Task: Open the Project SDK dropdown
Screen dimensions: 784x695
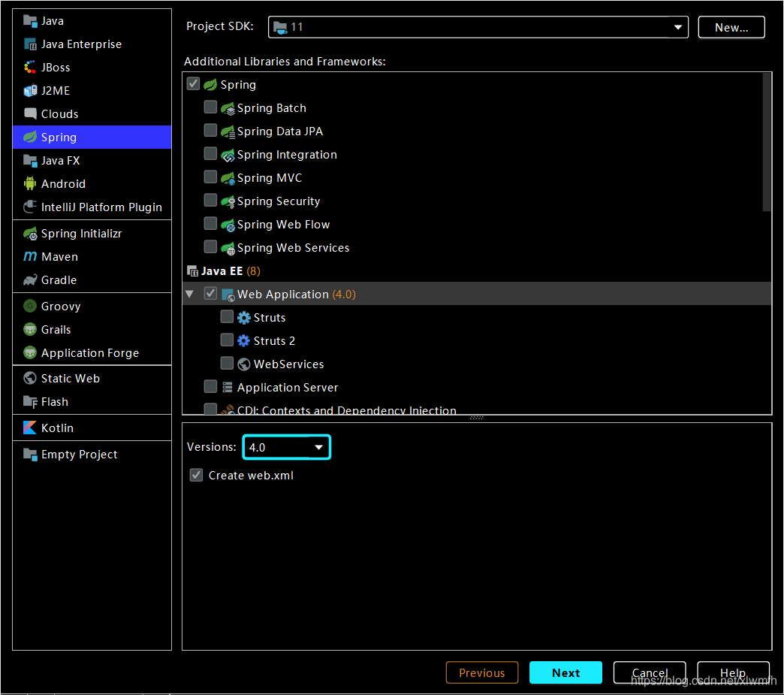Action: [478, 27]
